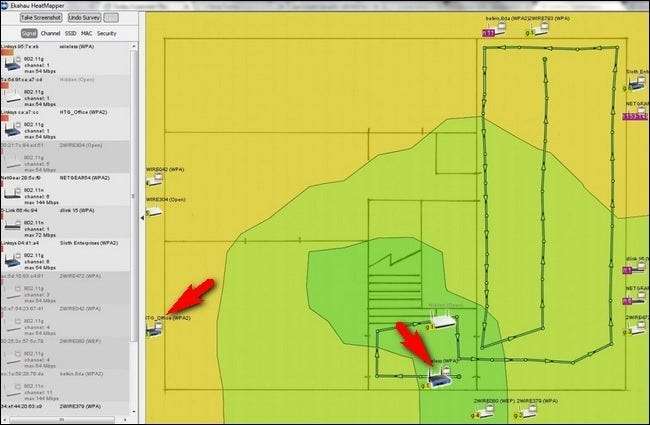Select the access point icon in the 2WIRE042 (WPA) list row
Image resolution: width=650 pixels, height=425 pixels.
tap(12, 326)
